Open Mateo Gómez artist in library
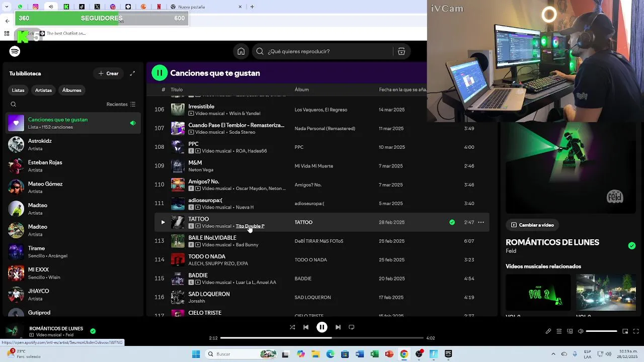The height and width of the screenshot is (362, 644). coord(73,188)
